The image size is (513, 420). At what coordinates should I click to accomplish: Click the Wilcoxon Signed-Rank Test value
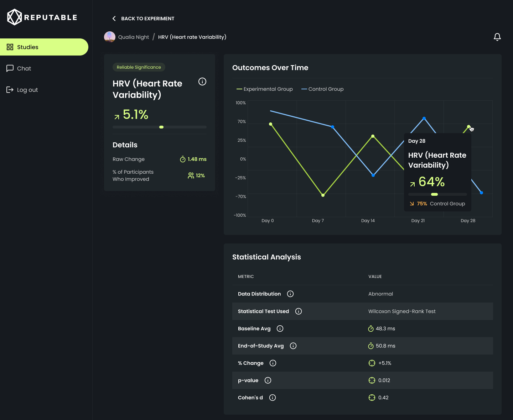(402, 311)
